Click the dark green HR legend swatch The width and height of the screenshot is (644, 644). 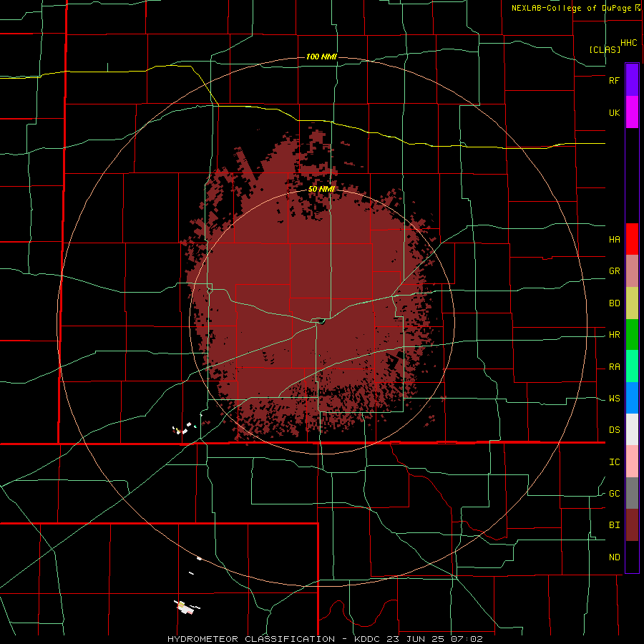pyautogui.click(x=632, y=335)
